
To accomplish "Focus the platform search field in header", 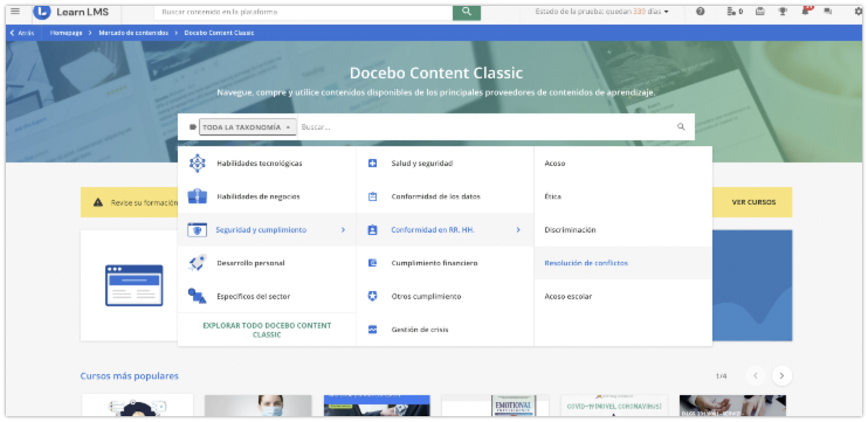I will pyautogui.click(x=304, y=12).
